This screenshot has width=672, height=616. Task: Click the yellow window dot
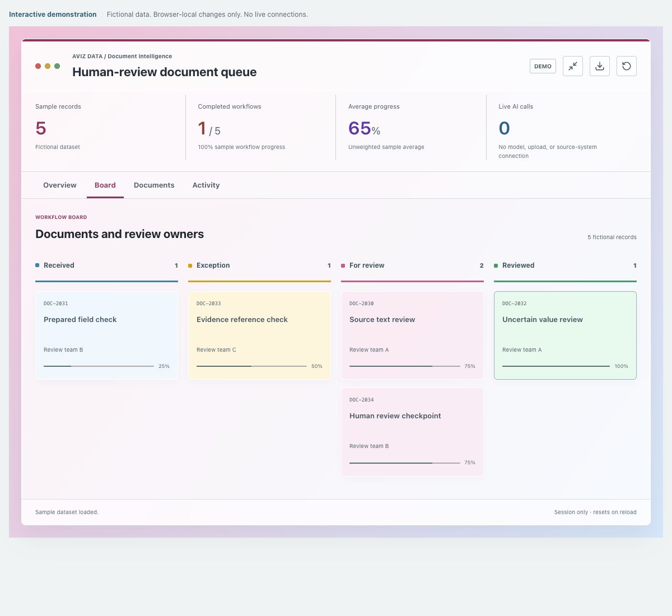(48, 66)
